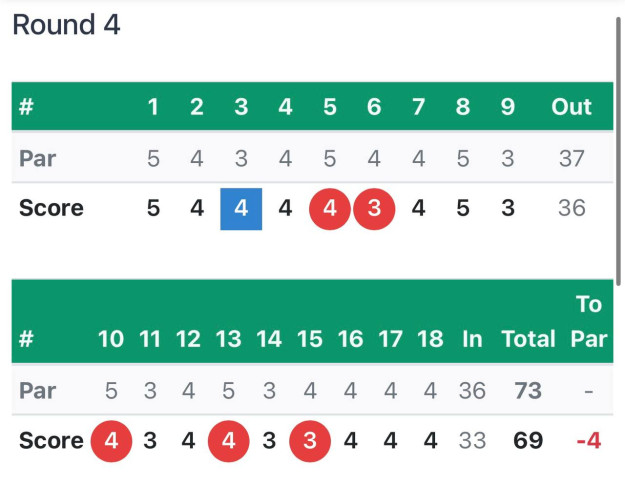Click the total score 69
The height and width of the screenshot is (504, 625).
point(528,441)
